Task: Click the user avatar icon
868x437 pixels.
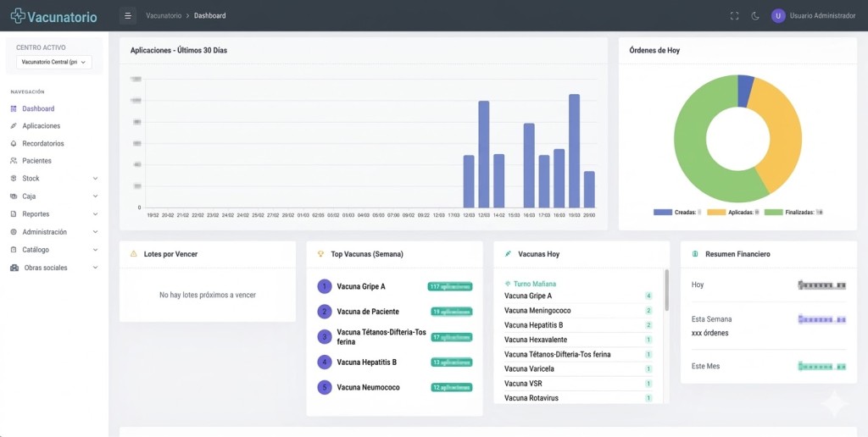Action: (x=778, y=16)
